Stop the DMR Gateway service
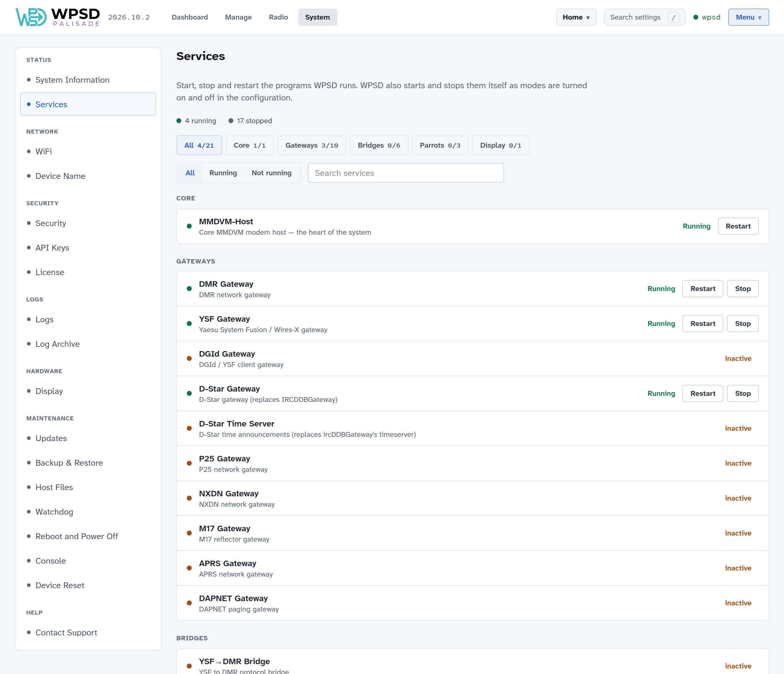784x674 pixels. point(743,288)
